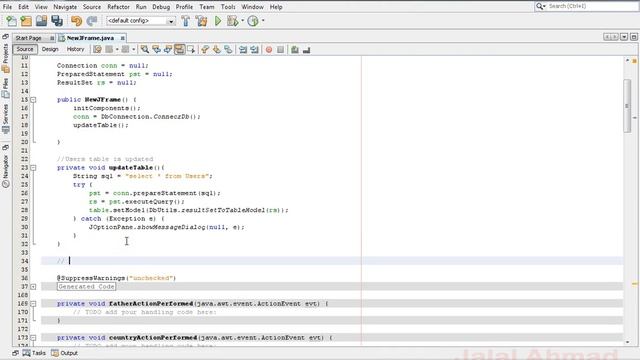Screen dimensions: 640x360
Task: Open the Output window
Action: pyautogui.click(x=64, y=353)
